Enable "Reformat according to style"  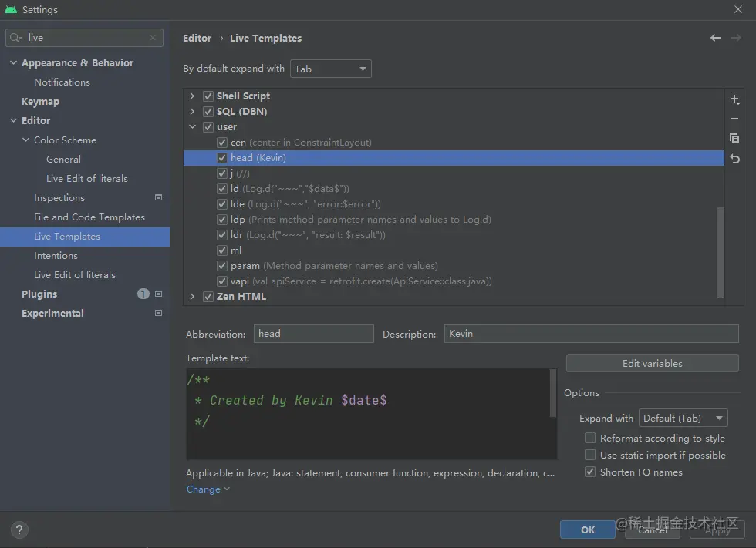(590, 438)
